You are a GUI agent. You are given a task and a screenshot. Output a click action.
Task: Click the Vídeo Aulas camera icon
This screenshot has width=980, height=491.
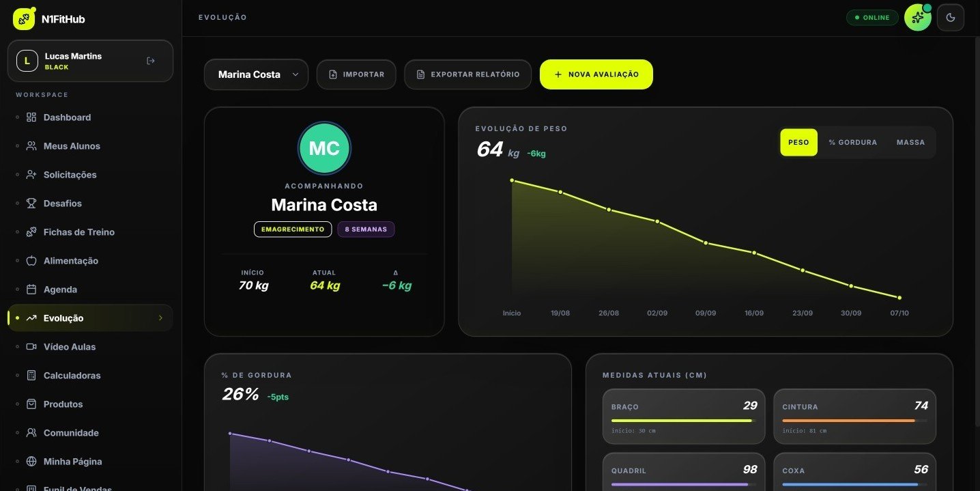tap(31, 347)
